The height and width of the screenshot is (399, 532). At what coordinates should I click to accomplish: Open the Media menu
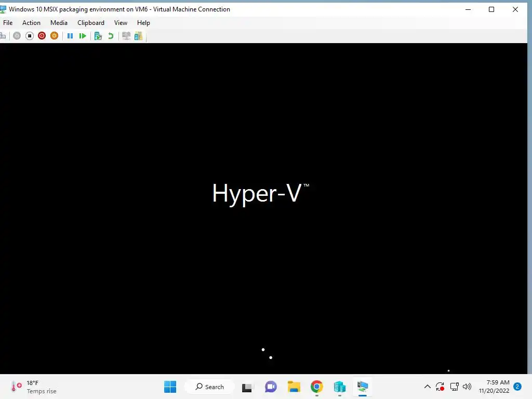[x=59, y=23]
